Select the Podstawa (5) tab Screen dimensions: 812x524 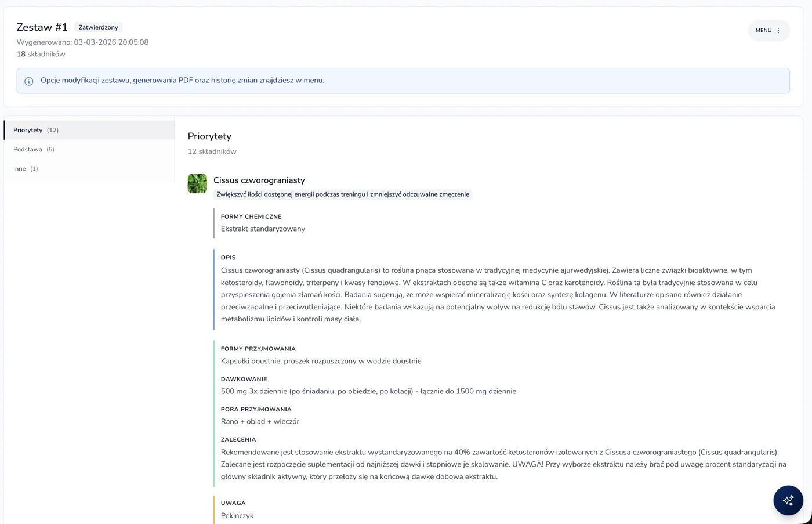89,149
